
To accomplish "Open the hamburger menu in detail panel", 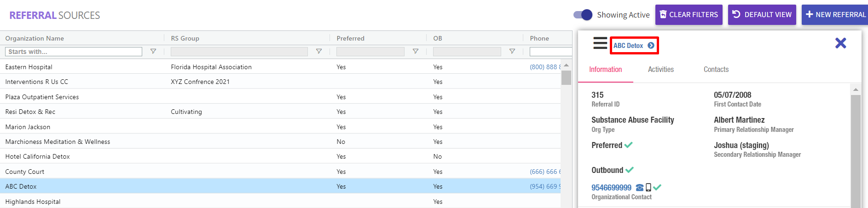I will (600, 43).
